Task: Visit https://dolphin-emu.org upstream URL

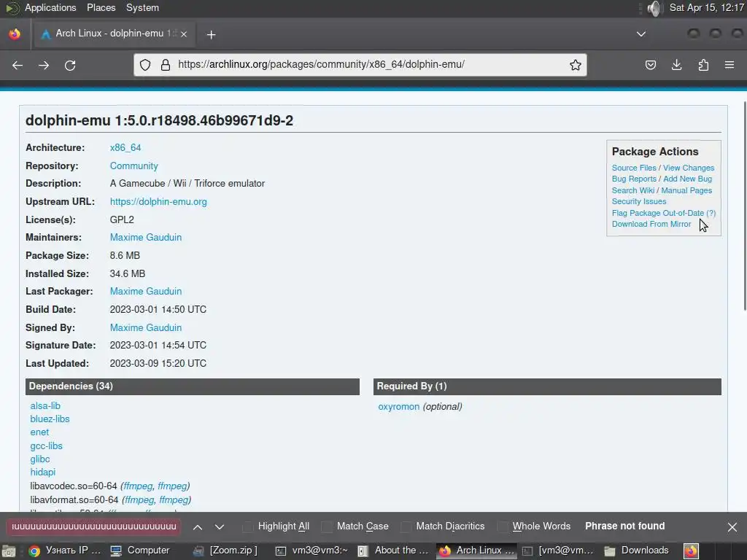Action: pyautogui.click(x=158, y=201)
